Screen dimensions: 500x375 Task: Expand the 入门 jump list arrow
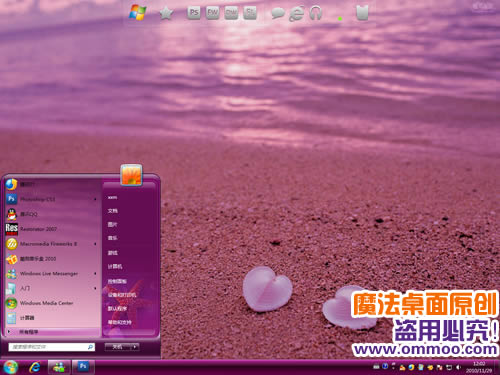click(95, 288)
